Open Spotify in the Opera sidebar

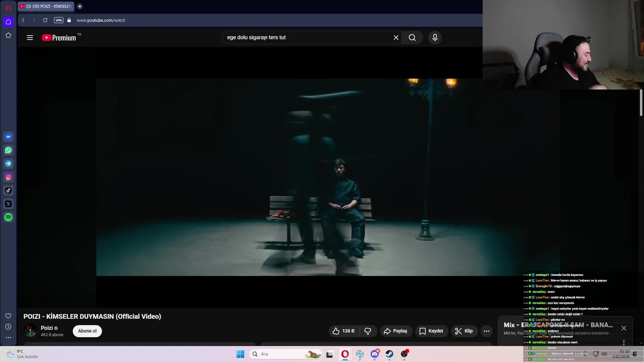tap(8, 217)
